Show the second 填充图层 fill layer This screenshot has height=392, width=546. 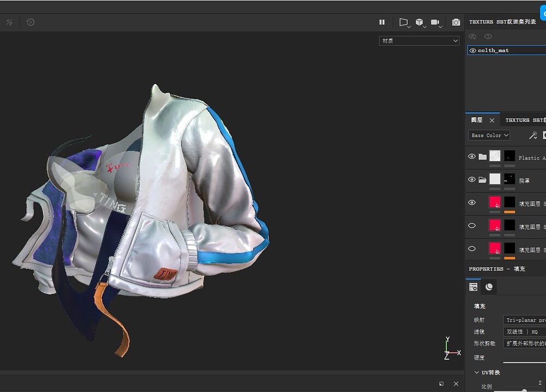[472, 225]
